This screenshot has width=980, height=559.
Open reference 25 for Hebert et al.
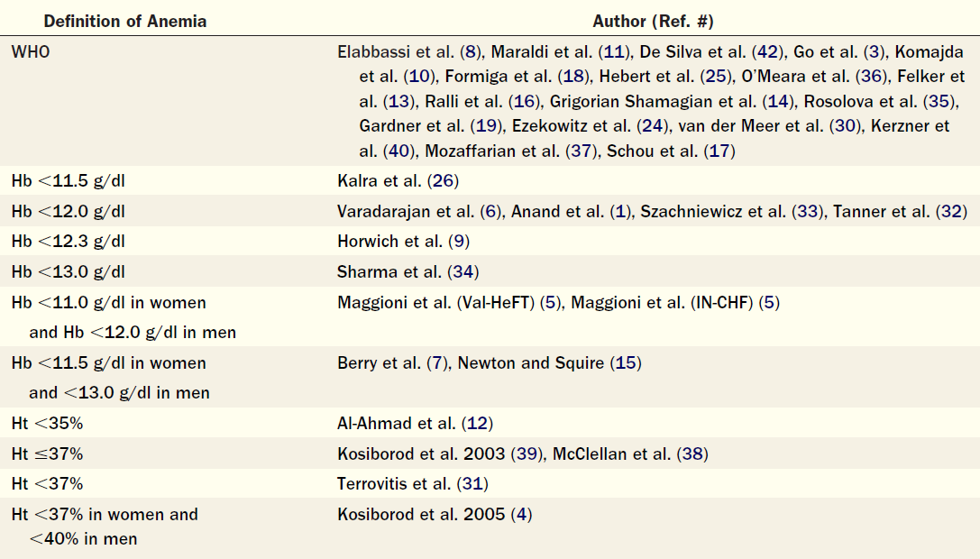pyautogui.click(x=716, y=77)
